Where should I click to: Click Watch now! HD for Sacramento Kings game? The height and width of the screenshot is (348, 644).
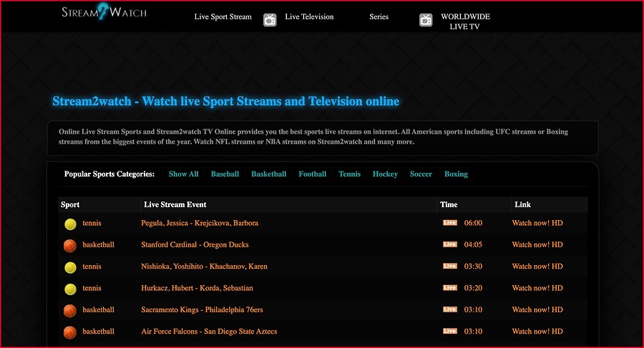(x=537, y=310)
